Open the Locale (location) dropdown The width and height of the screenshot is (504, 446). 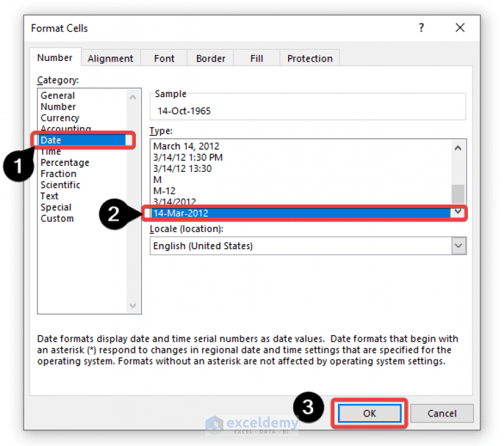click(x=459, y=246)
